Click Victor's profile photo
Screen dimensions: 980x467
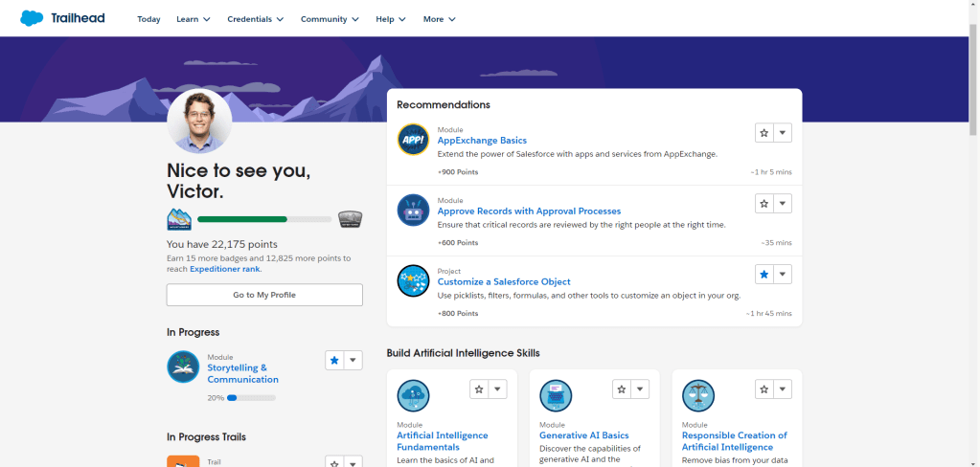coord(199,122)
